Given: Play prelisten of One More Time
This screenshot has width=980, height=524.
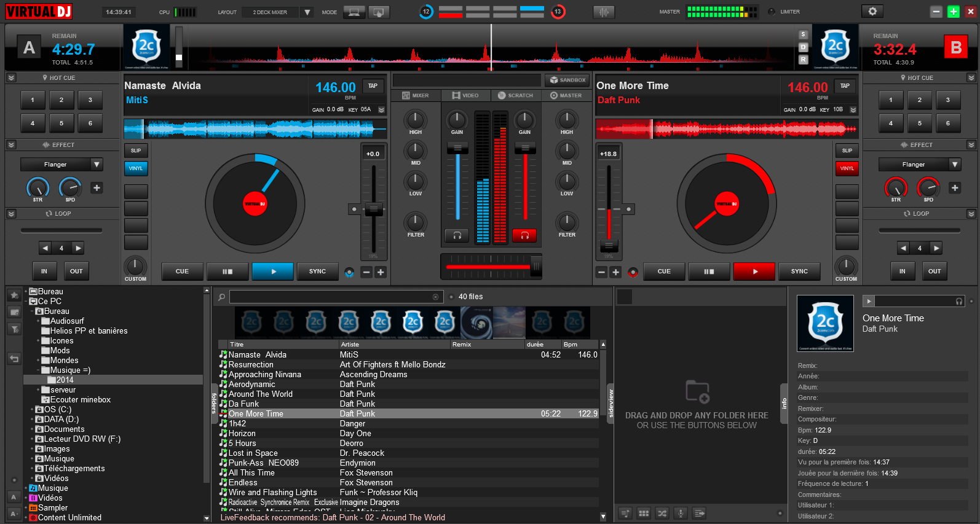Looking at the screenshot, I should 868,301.
